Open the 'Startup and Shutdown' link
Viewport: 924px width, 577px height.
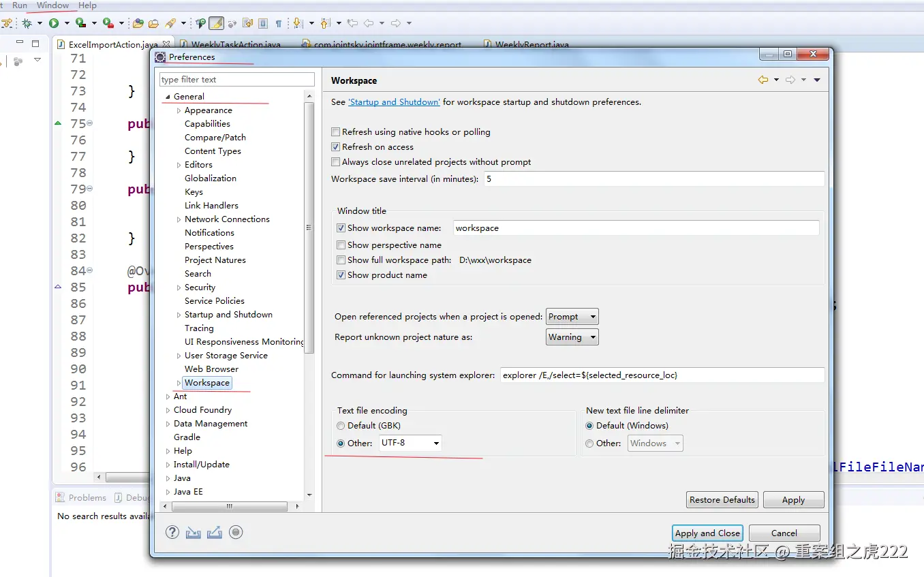(x=394, y=102)
